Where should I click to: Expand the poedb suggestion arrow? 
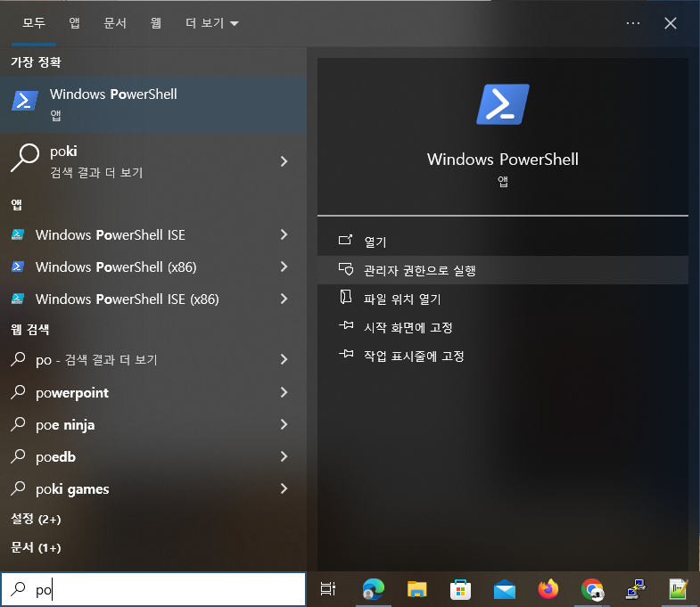point(284,457)
